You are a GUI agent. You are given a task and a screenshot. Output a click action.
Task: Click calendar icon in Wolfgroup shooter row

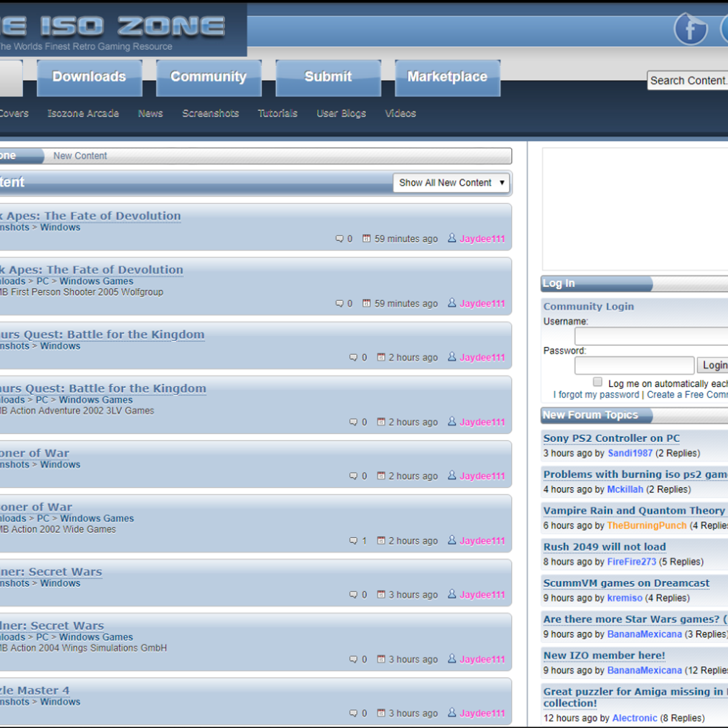(366, 303)
